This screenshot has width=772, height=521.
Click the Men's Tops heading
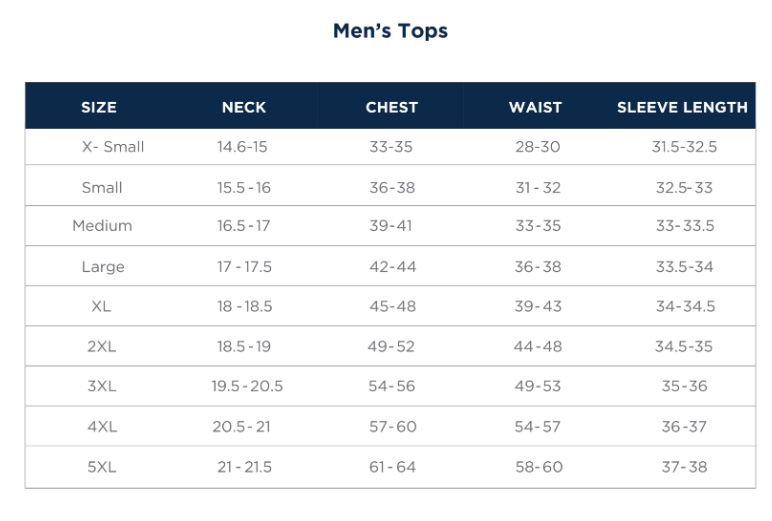(x=390, y=31)
